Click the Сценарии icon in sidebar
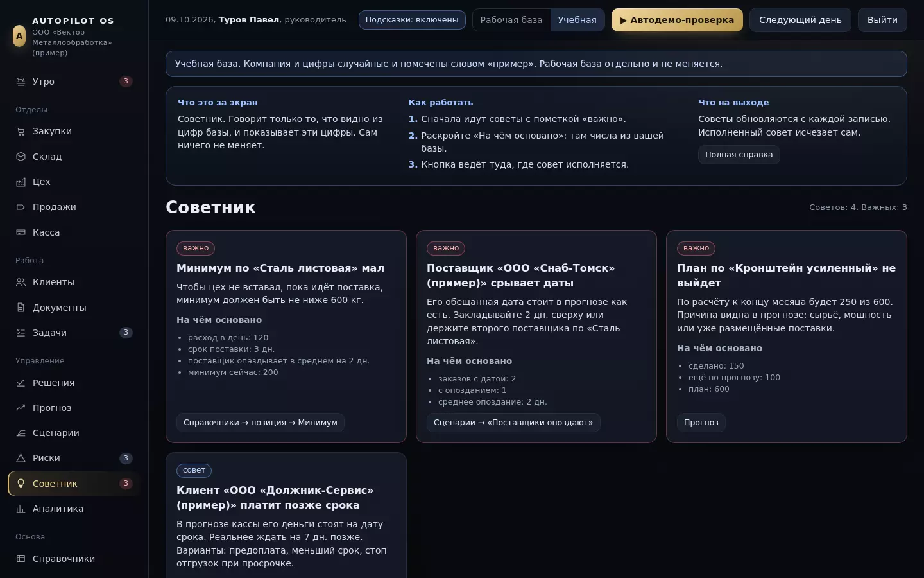The width and height of the screenshot is (924, 578). click(21, 433)
